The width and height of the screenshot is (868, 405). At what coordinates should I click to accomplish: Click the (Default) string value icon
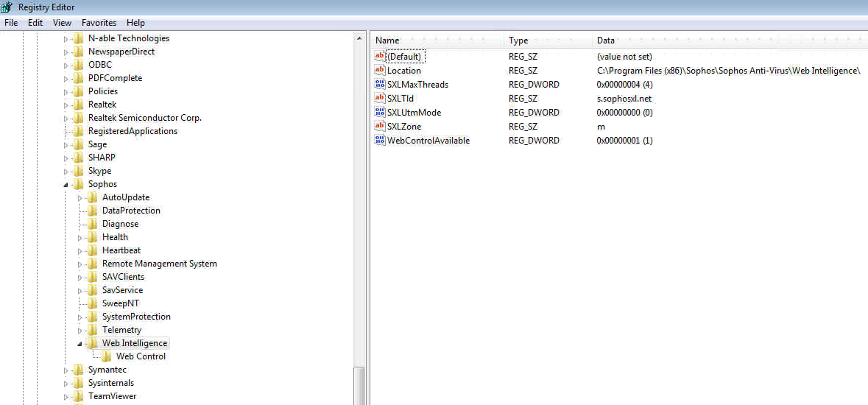tap(380, 56)
